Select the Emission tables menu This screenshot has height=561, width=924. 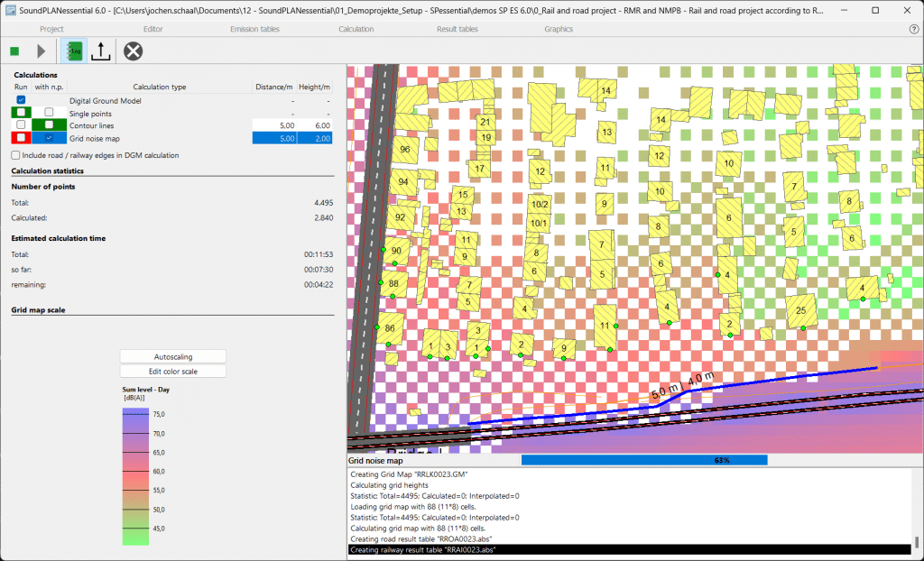pos(254,29)
